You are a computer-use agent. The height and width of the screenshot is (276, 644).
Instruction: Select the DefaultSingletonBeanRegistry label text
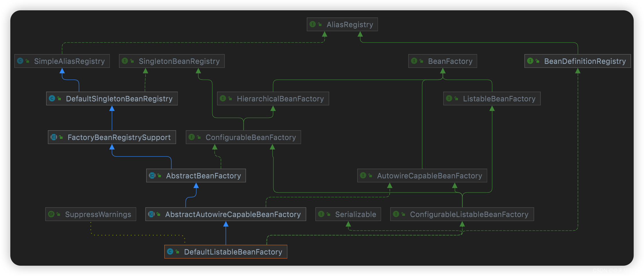point(119,99)
